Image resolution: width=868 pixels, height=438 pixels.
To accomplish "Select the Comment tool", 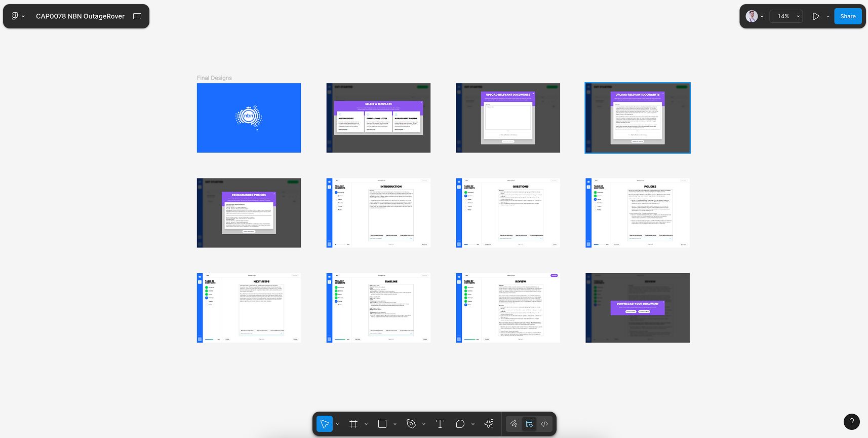I will pos(460,424).
